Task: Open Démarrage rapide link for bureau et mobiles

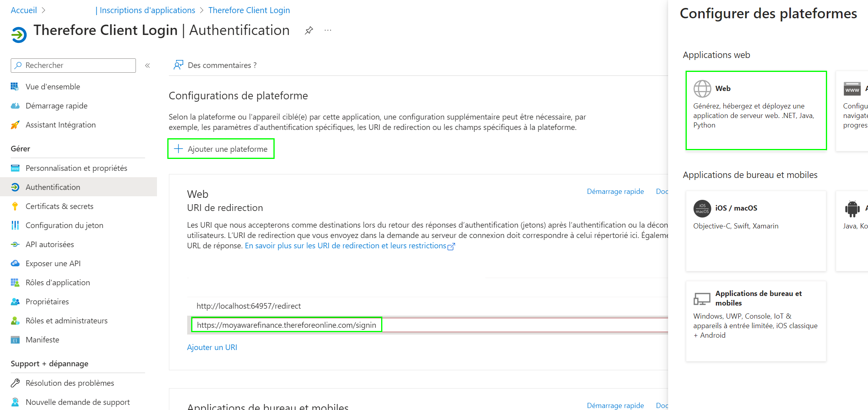Action: (615, 405)
